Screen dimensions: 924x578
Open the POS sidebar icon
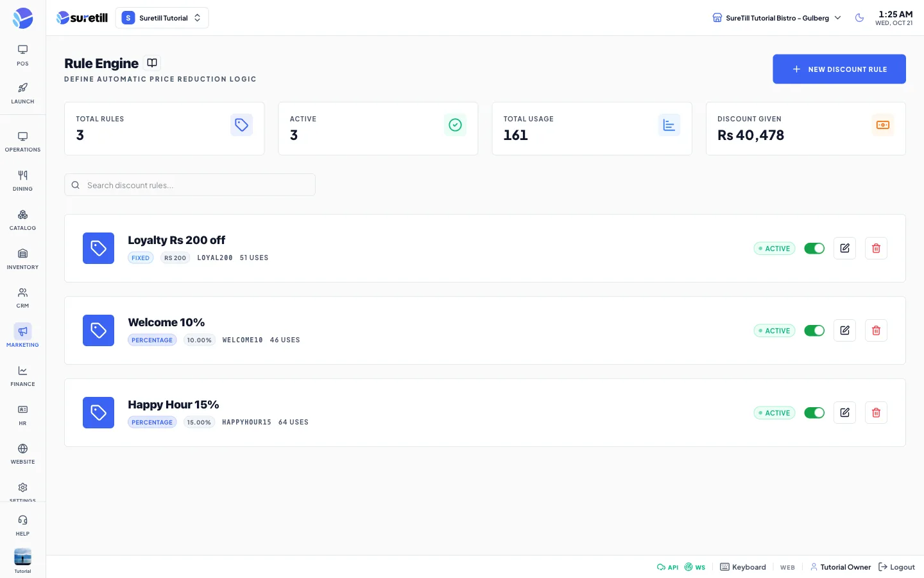pyautogui.click(x=22, y=55)
